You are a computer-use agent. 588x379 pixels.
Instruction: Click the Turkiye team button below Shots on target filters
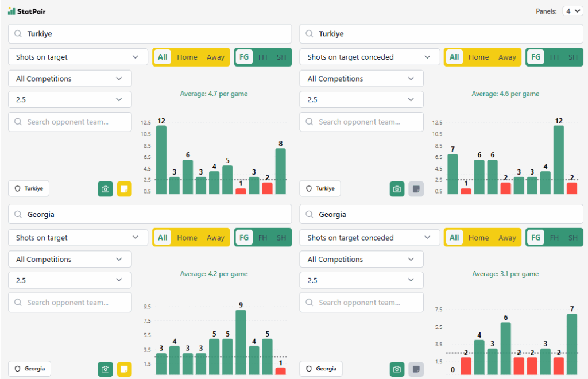(x=29, y=188)
